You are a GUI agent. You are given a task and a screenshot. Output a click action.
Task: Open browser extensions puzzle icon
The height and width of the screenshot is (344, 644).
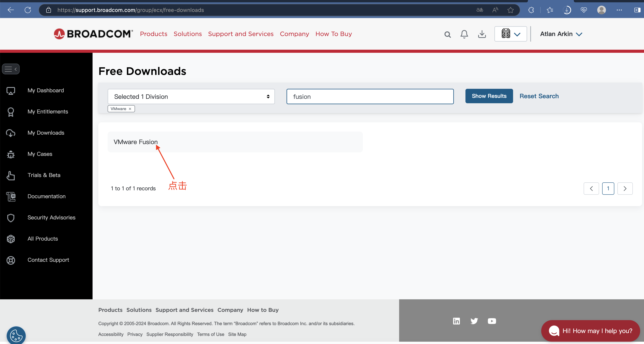pyautogui.click(x=531, y=10)
